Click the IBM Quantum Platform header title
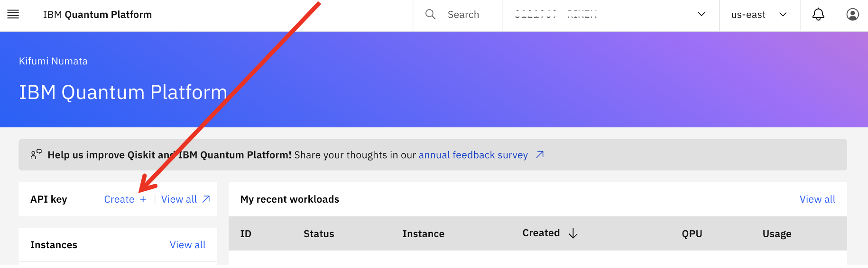 pyautogui.click(x=97, y=15)
